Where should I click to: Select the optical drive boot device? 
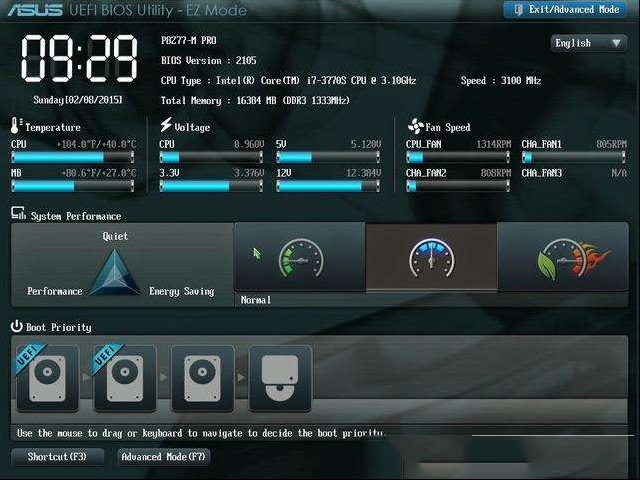coord(280,378)
